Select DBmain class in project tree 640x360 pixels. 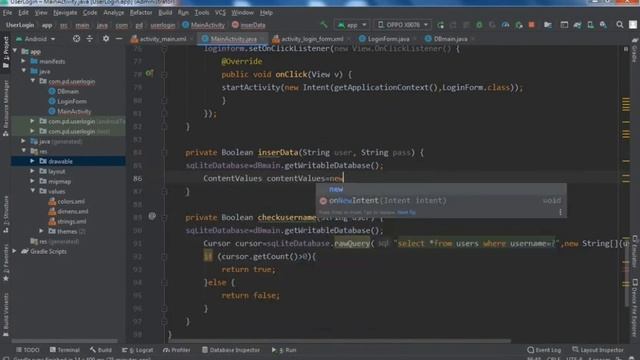tap(63, 91)
